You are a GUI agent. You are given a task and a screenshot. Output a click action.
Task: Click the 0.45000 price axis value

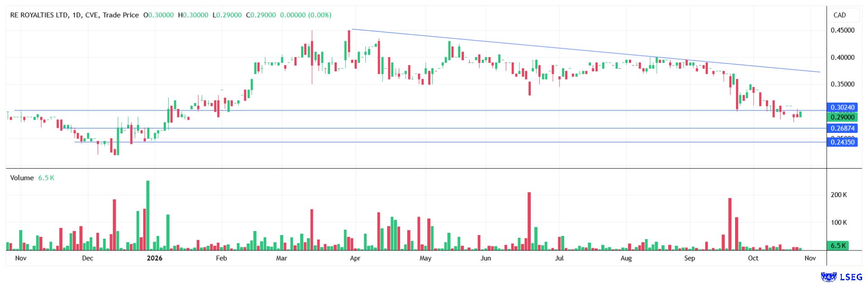click(843, 30)
